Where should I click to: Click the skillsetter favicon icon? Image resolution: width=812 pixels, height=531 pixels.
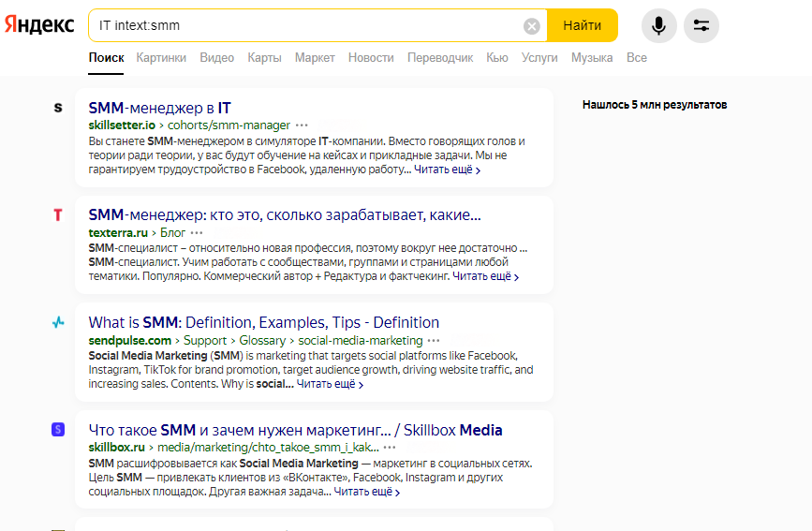(x=58, y=108)
